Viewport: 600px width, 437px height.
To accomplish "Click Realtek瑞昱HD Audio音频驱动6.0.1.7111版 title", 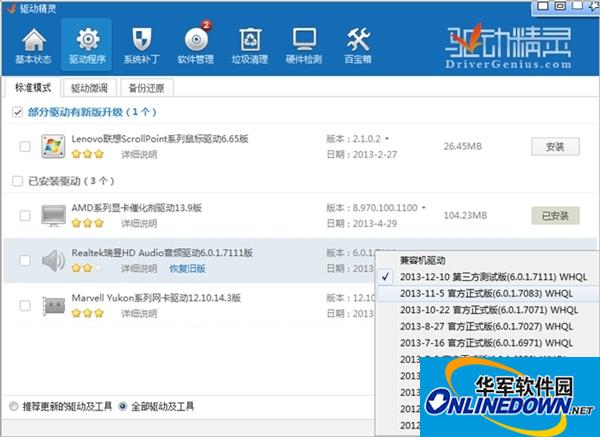I will click(x=162, y=253).
